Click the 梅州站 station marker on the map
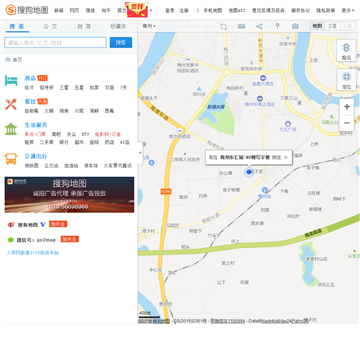The height and width of the screenshot is (360, 360). pyautogui.click(x=265, y=190)
